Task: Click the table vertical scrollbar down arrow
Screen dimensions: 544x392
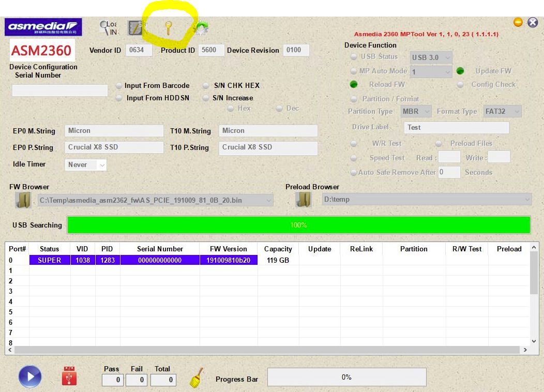Action: click(x=534, y=341)
